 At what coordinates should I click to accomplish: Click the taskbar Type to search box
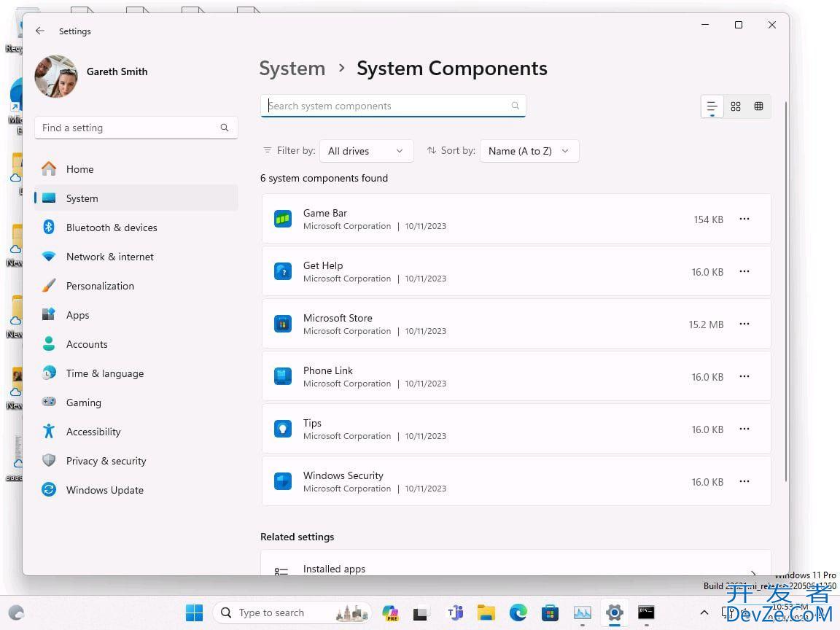coord(292,612)
